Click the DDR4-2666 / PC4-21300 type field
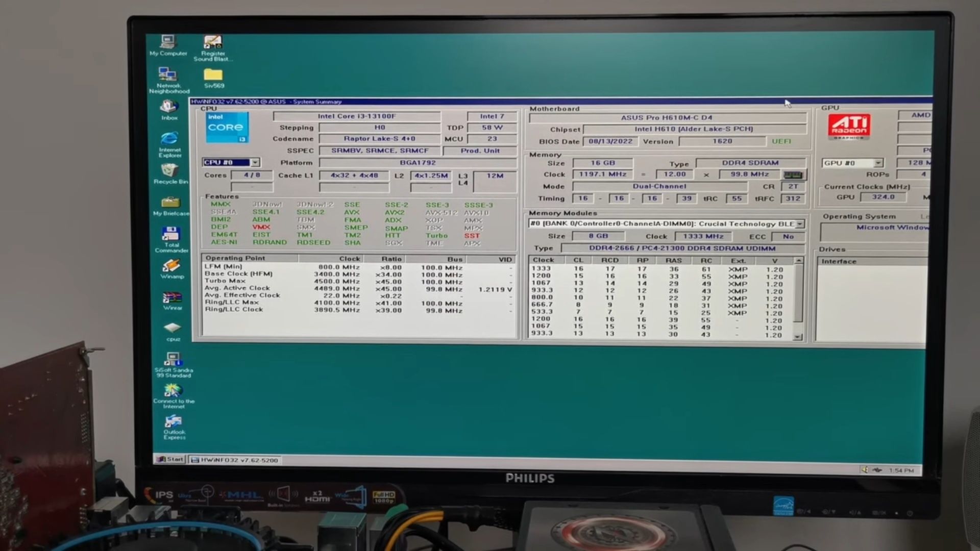This screenshot has height=551, width=980. (682, 248)
